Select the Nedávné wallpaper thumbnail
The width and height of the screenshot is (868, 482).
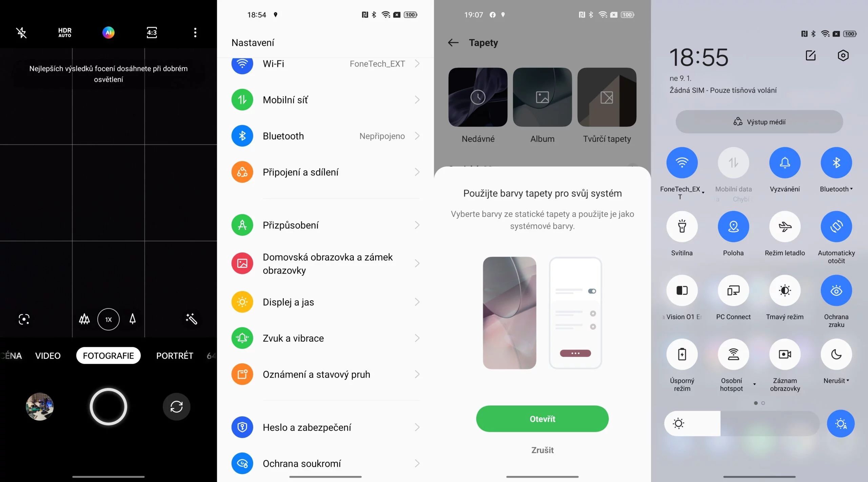point(478,97)
